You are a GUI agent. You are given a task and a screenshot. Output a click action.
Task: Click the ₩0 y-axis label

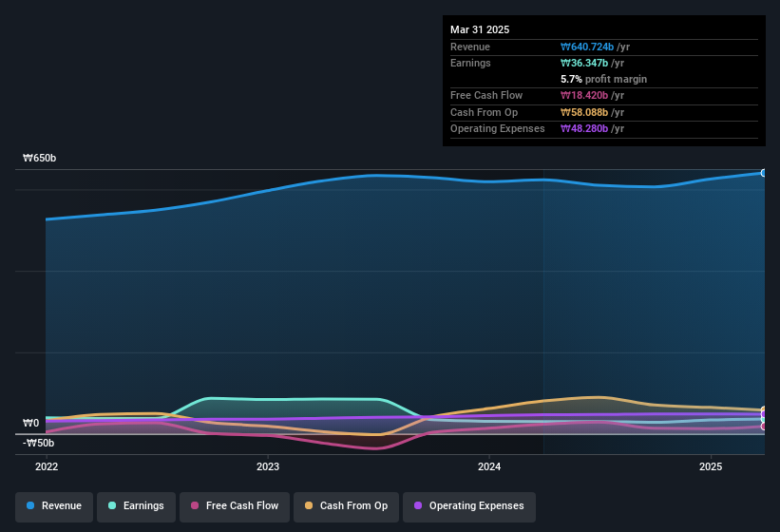[x=30, y=423]
